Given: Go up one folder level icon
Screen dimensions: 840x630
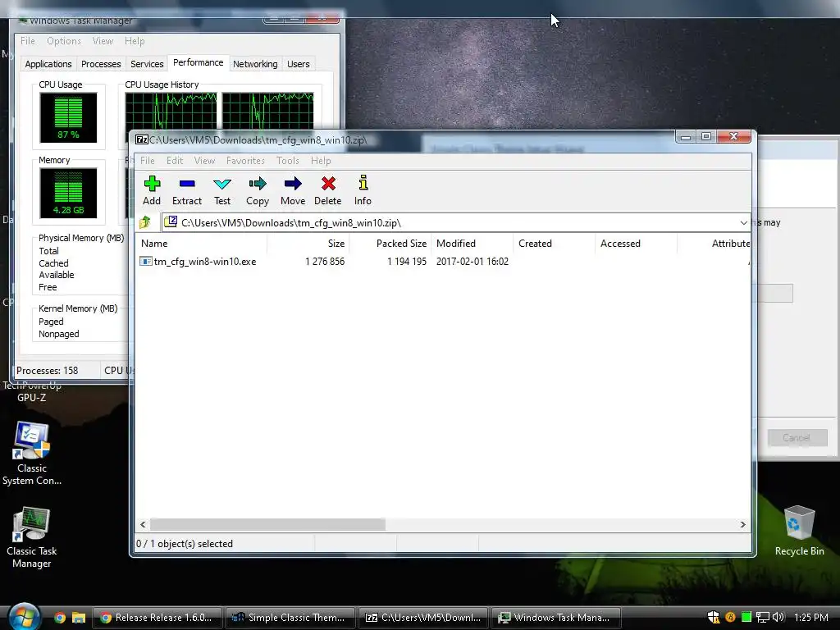Looking at the screenshot, I should click(x=145, y=222).
